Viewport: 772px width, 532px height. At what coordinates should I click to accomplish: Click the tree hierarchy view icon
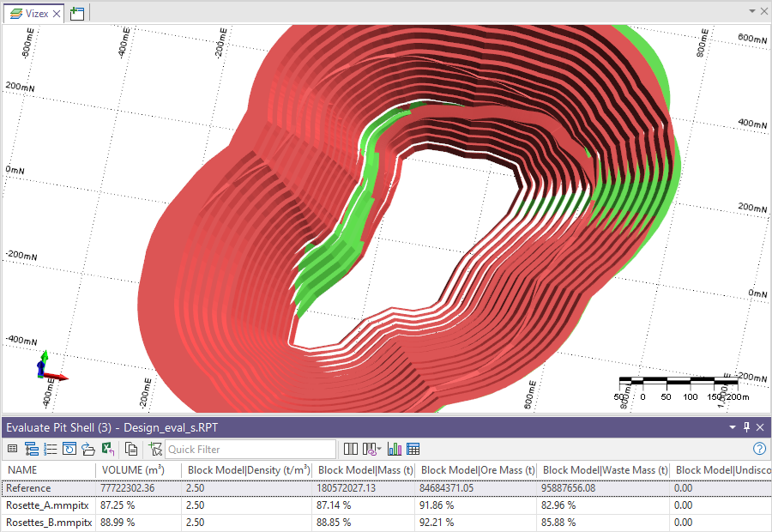pyautogui.click(x=32, y=449)
